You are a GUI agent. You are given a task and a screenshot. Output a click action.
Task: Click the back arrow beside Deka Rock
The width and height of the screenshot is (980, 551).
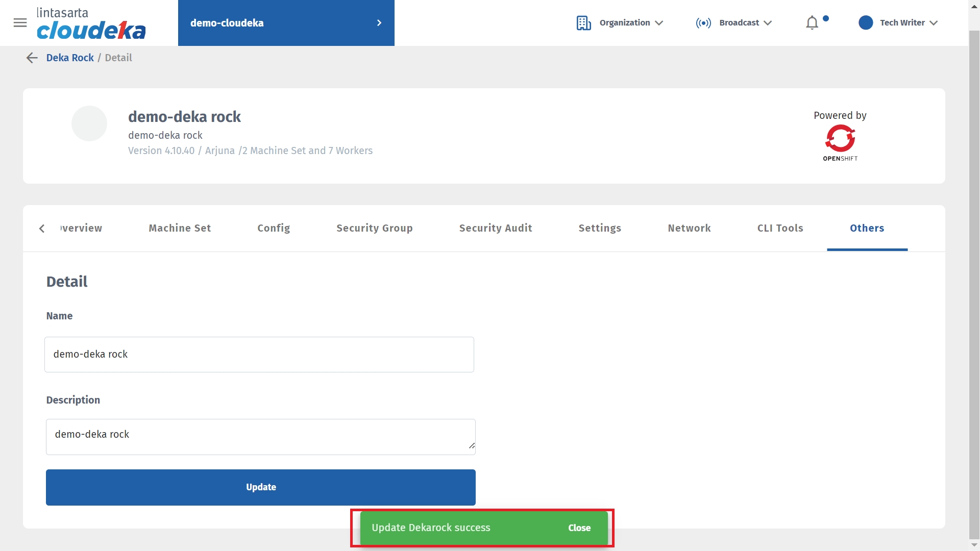pos(32,58)
